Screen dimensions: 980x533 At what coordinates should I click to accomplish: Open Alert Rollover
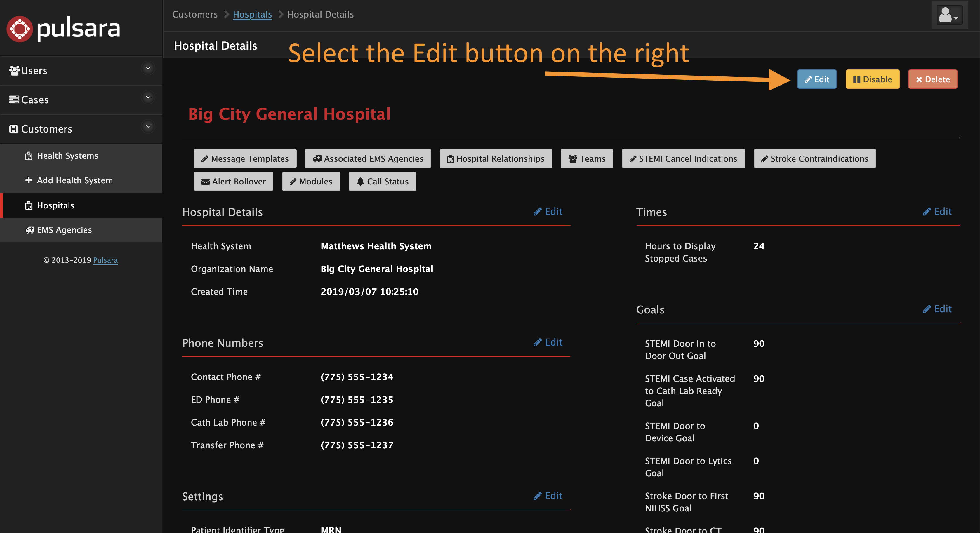coord(233,181)
